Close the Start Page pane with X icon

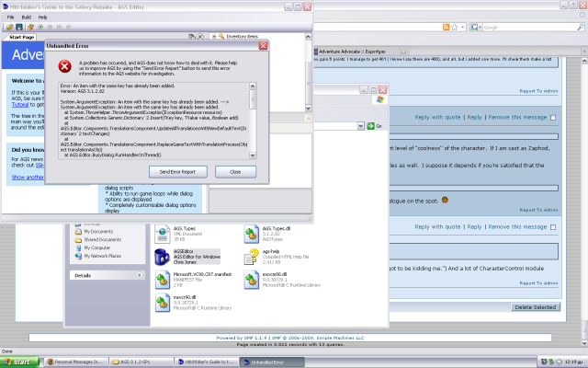[x=200, y=37]
